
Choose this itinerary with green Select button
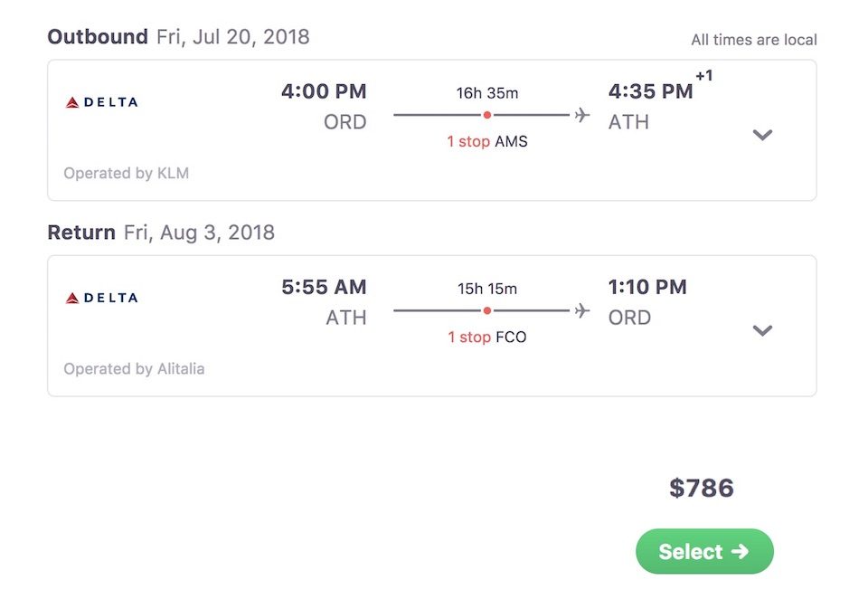click(704, 551)
